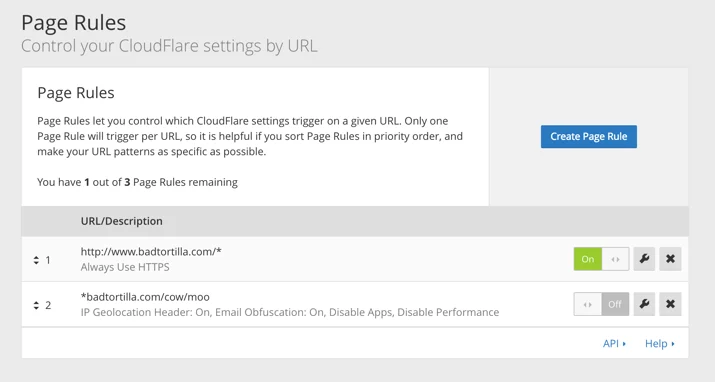This screenshot has width=715, height=382.
Task: Select the http://www.badtortilla.com/* URL text
Action: tap(151, 252)
